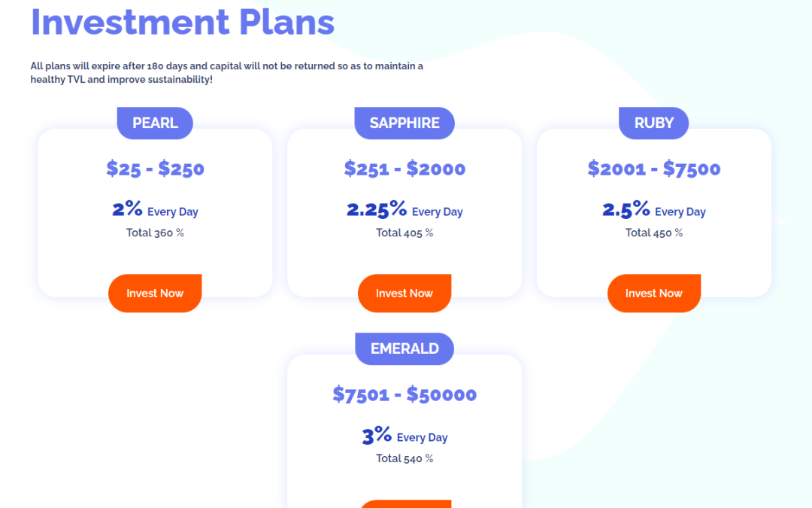Click the 2.25% Every Day rate
Viewport: 812px width, 508px height.
tap(404, 209)
